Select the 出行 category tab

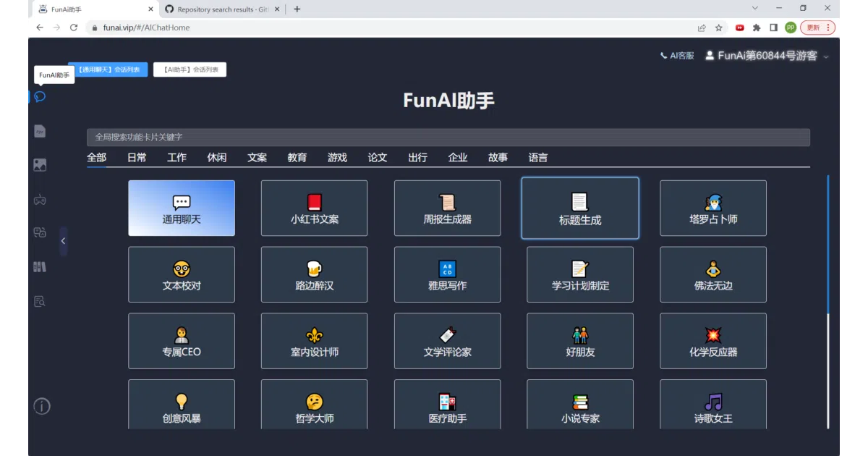pos(417,157)
